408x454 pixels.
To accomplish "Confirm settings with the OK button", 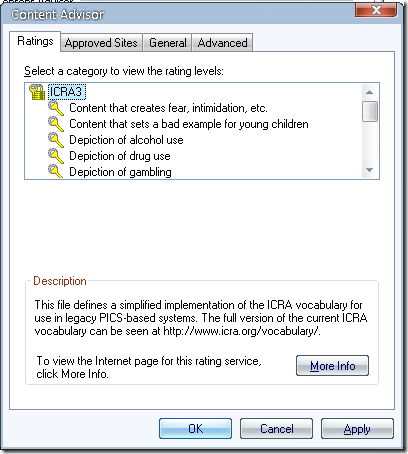I will pyautogui.click(x=195, y=429).
